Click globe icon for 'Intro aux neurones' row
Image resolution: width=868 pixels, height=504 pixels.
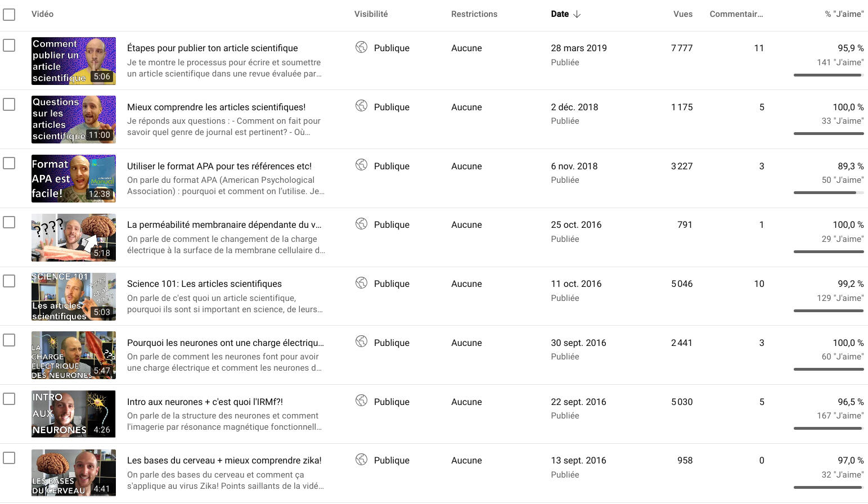361,400
